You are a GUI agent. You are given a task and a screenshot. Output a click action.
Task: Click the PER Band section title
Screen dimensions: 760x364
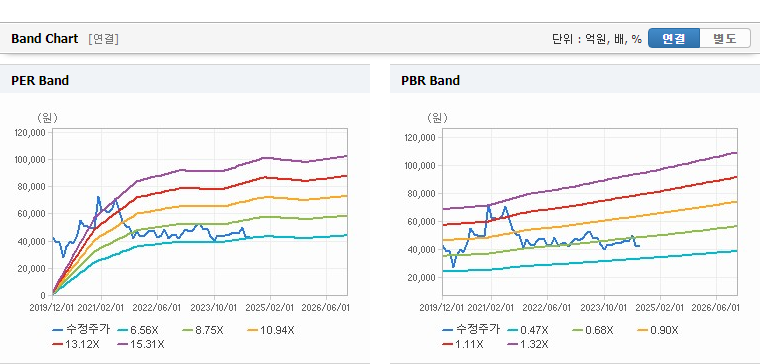(40, 80)
